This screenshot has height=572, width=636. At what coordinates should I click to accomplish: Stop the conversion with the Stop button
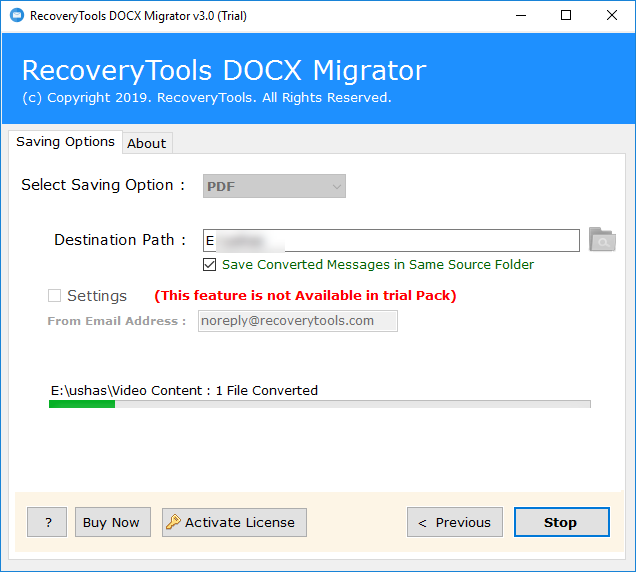[x=561, y=522]
